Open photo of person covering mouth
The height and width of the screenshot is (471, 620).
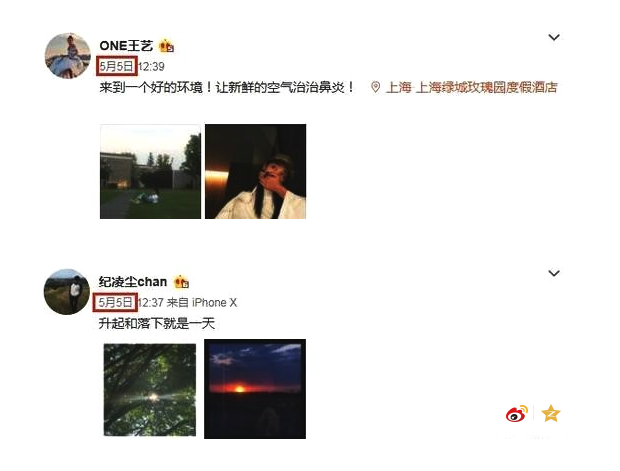255,172
